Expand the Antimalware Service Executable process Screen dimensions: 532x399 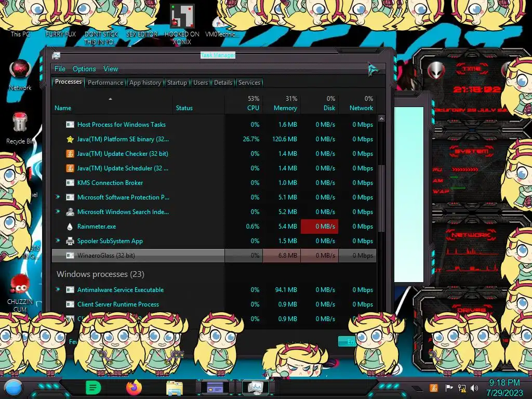pyautogui.click(x=58, y=289)
